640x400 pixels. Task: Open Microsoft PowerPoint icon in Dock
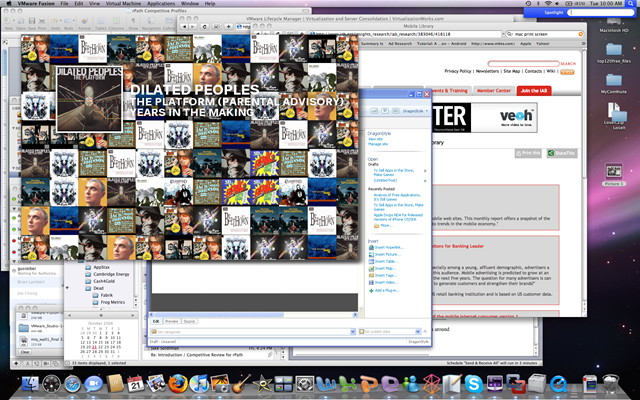click(369, 384)
